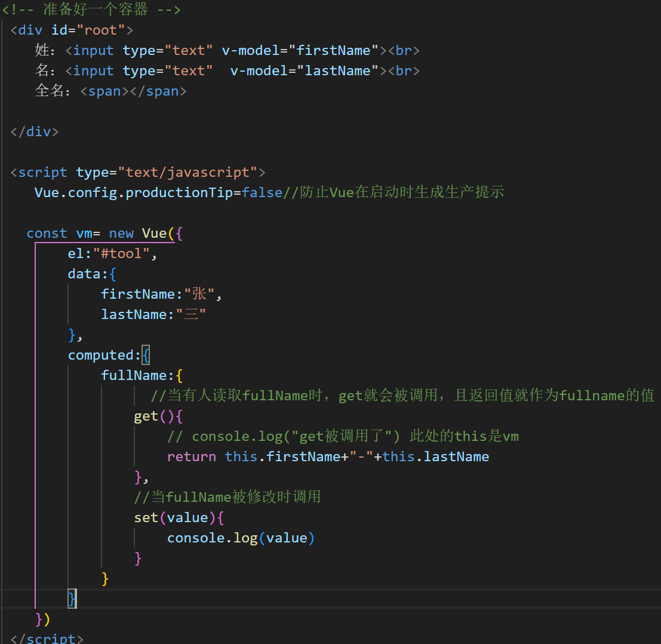Click the closing </script> tag
The height and width of the screenshot is (644, 661).
[x=47, y=639]
